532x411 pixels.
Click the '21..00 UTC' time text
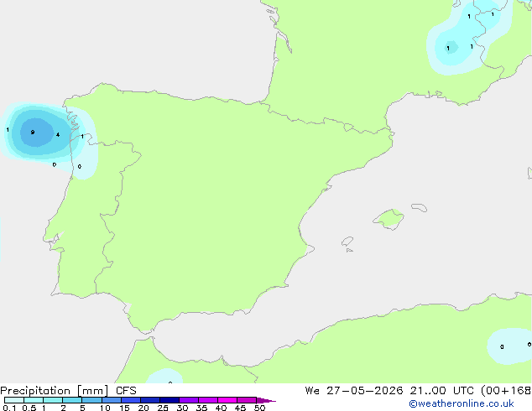[441, 391]
